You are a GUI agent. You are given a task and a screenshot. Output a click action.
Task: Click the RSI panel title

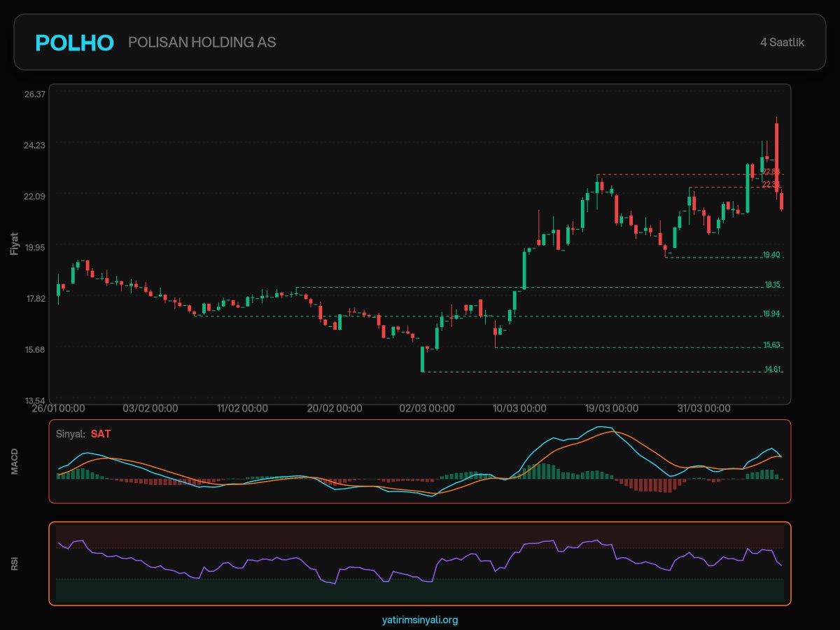tap(14, 563)
